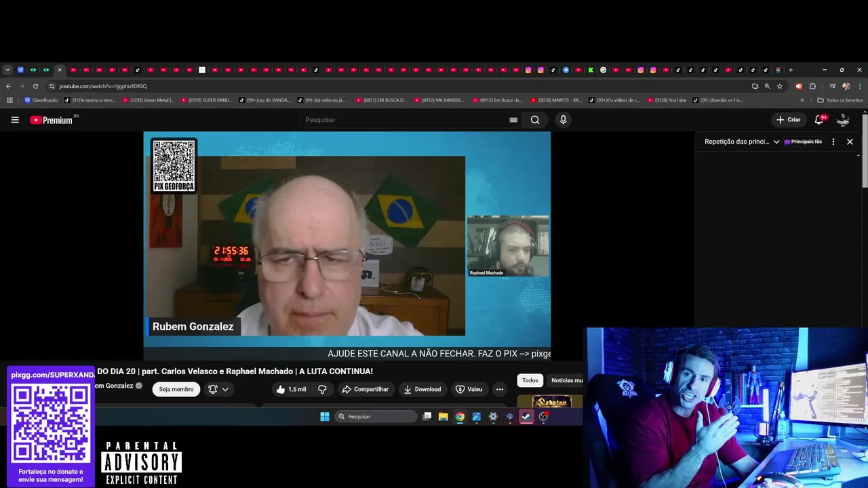
Task: Close the live chat replay panel
Action: point(850,142)
